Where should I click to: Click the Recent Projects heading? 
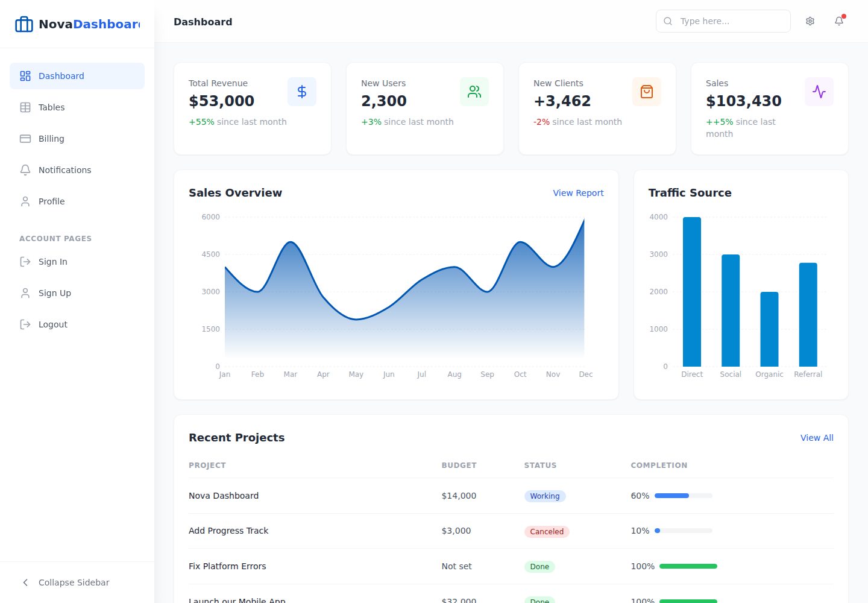(x=236, y=438)
